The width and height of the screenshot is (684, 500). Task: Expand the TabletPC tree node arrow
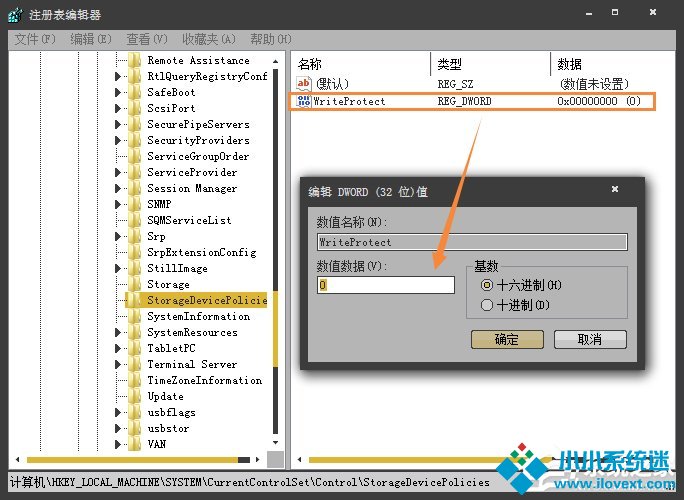[118, 348]
